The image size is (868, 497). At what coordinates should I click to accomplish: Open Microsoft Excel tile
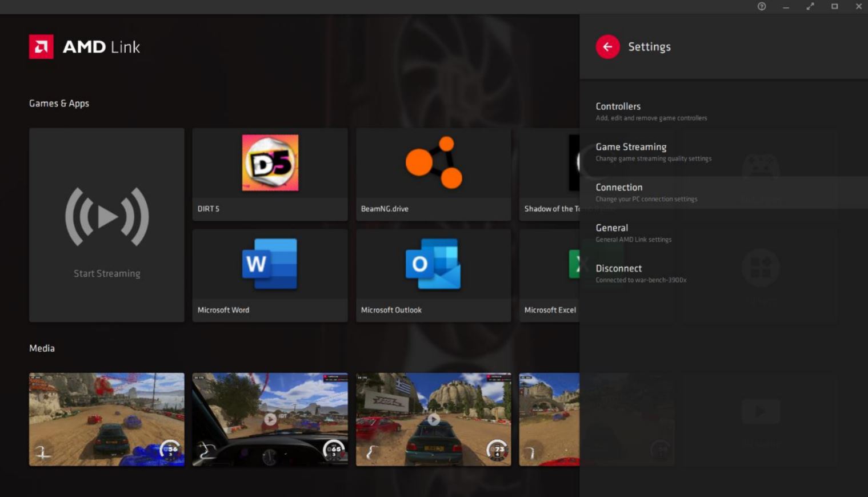coord(549,276)
